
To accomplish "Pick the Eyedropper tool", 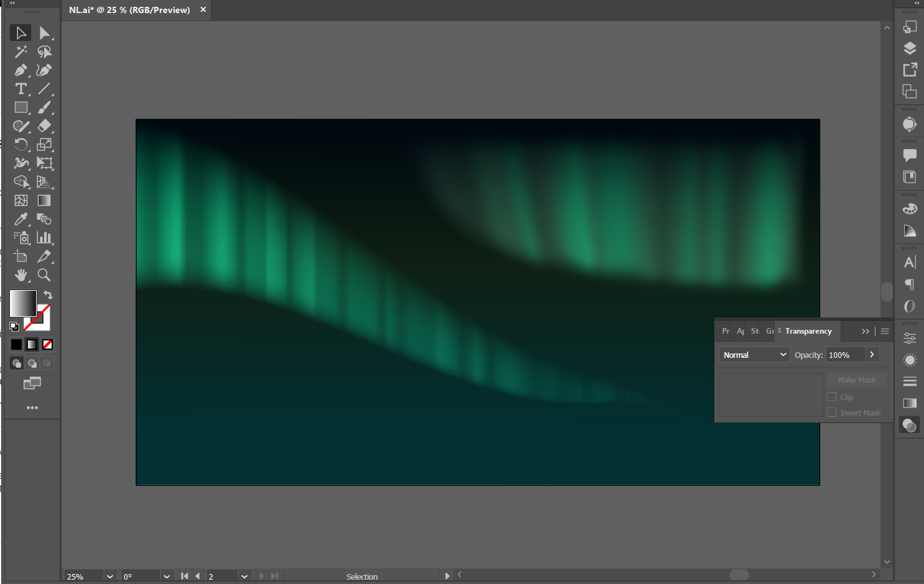I will (x=21, y=219).
